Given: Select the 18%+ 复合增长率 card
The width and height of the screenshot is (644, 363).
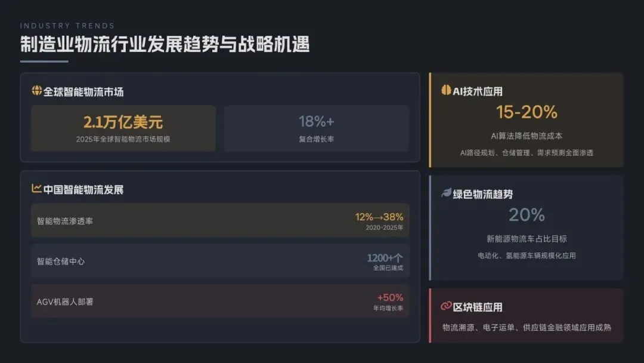Looking at the screenshot, I should (316, 128).
